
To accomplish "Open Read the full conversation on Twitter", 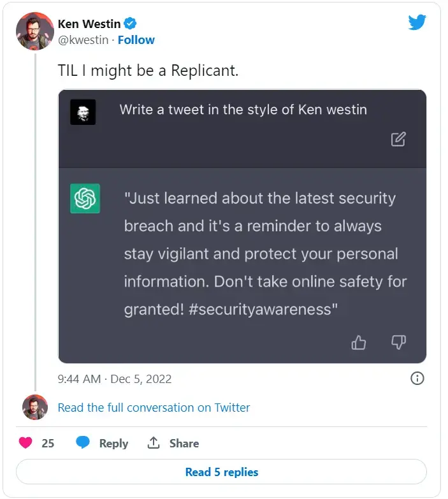I will [154, 407].
